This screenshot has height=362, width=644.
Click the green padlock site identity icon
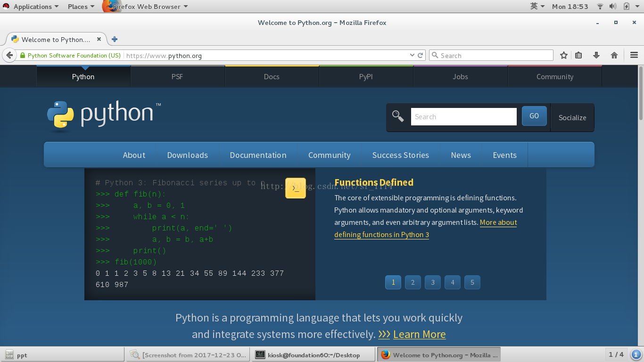pyautogui.click(x=22, y=56)
